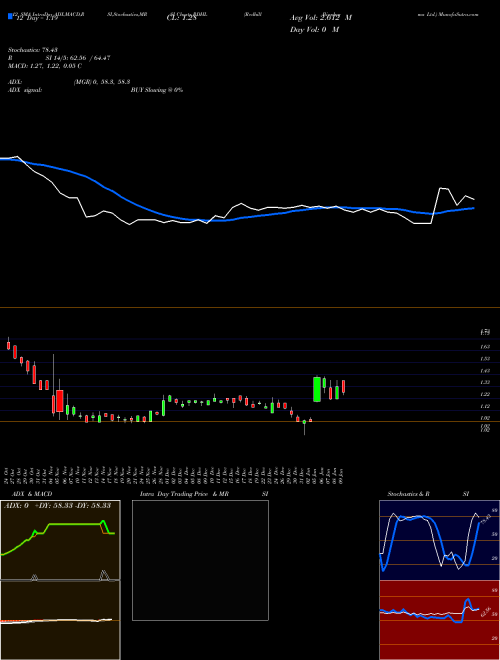Click the blue 12 Day SMA legend square

pos(10,16)
